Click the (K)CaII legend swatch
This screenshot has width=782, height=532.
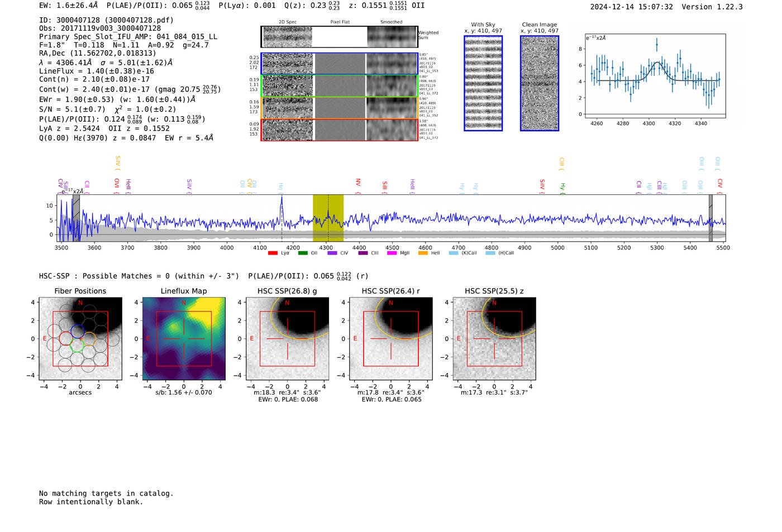[454, 253]
